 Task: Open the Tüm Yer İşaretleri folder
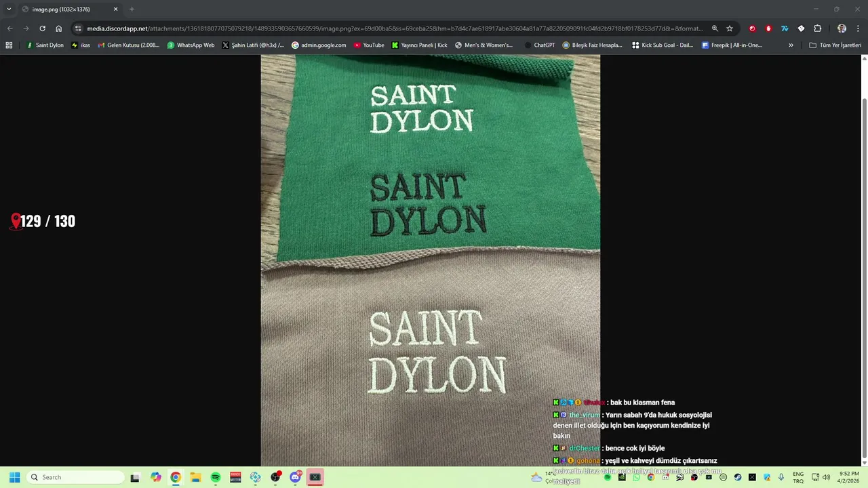point(835,45)
